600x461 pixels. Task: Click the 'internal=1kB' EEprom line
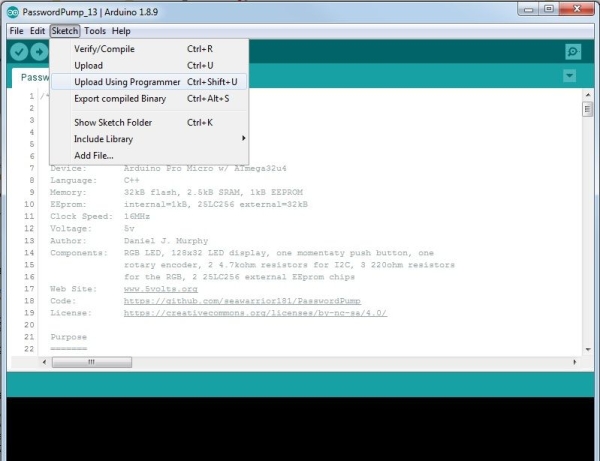click(x=215, y=204)
